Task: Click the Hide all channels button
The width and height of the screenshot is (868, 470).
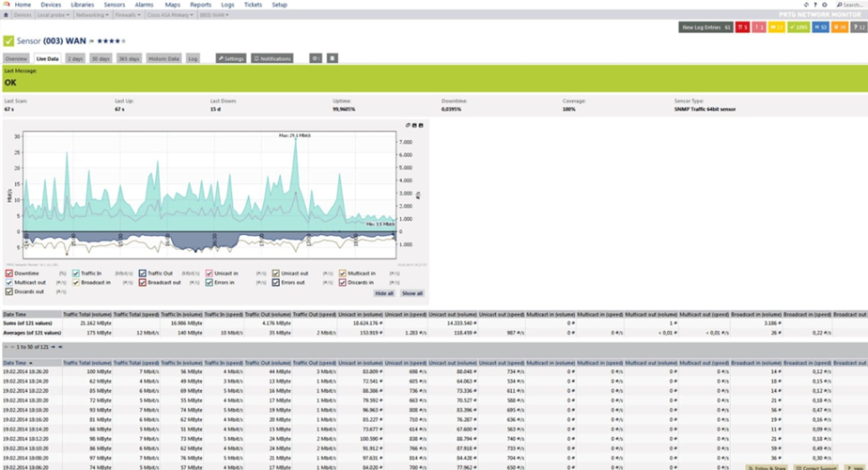Action: [383, 293]
